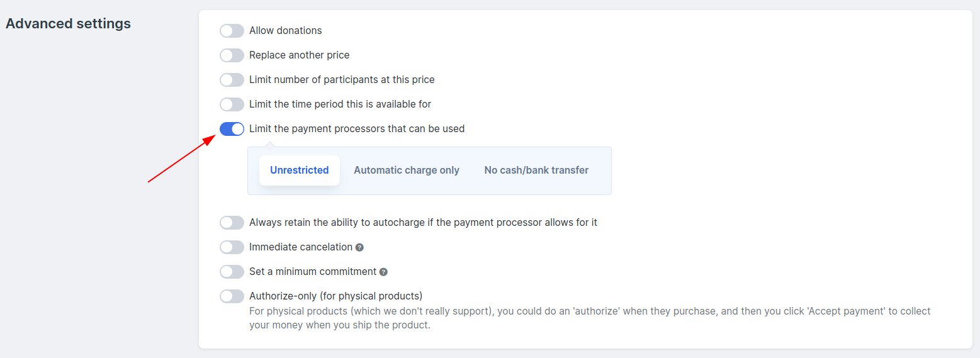This screenshot has width=980, height=358.
Task: Click the Limit the payment processors label text
Action: pos(357,129)
